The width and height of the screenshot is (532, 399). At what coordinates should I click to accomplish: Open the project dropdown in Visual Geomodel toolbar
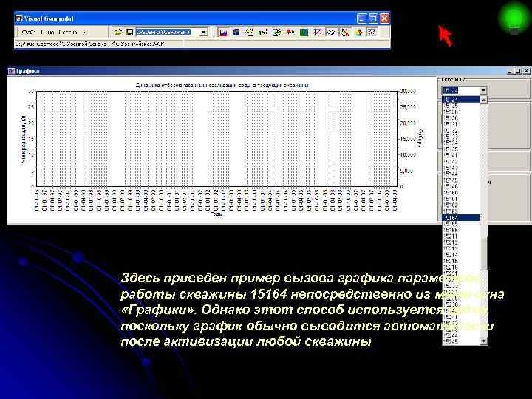(x=203, y=33)
